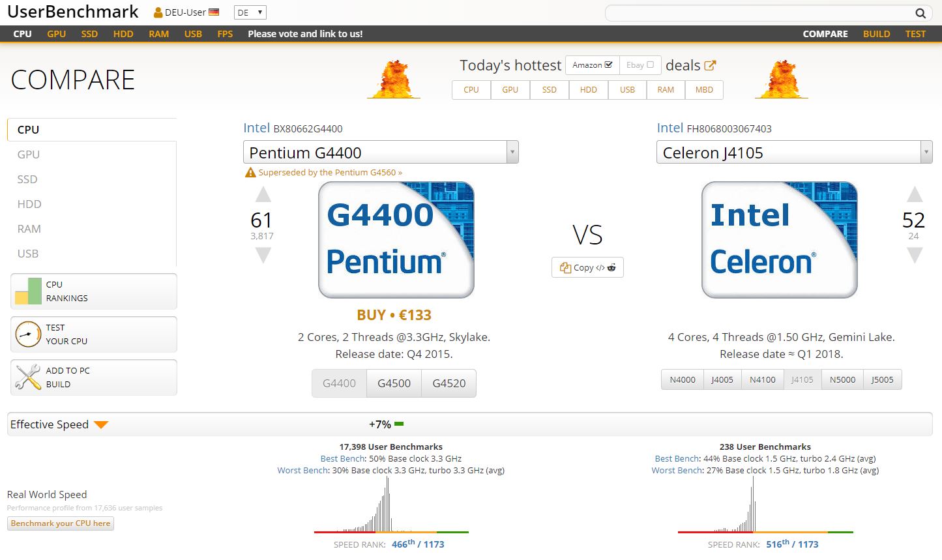Click the left flame deals icon
942x560 pixels.
(x=393, y=79)
